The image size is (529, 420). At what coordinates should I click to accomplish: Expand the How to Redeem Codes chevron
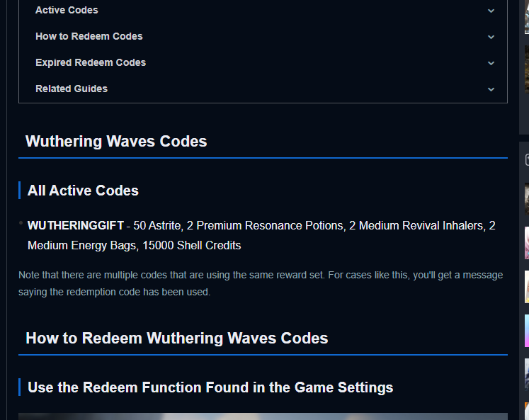[x=491, y=37]
